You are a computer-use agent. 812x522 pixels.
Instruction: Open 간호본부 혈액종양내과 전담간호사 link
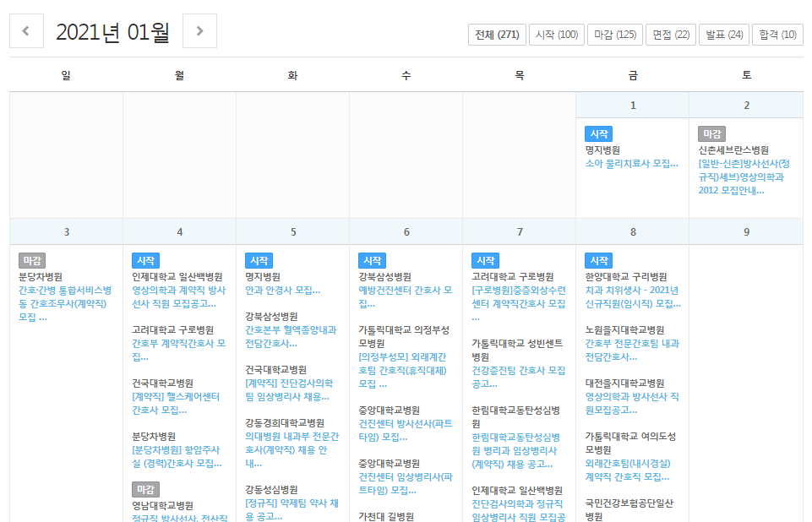[291, 337]
